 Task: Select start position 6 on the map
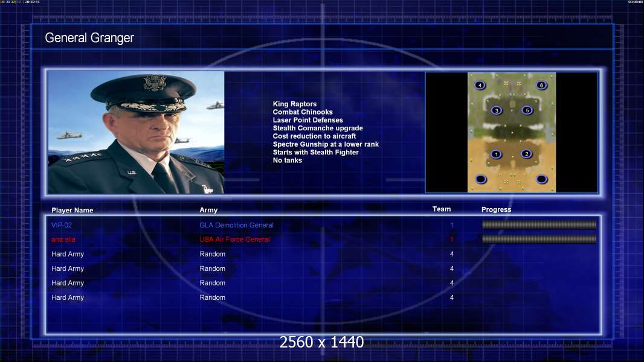coord(541,85)
